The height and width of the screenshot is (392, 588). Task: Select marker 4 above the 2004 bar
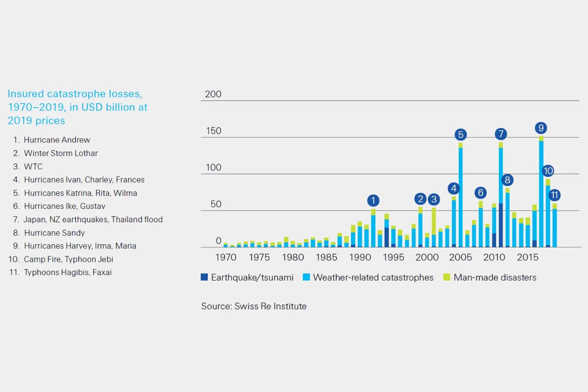click(454, 189)
